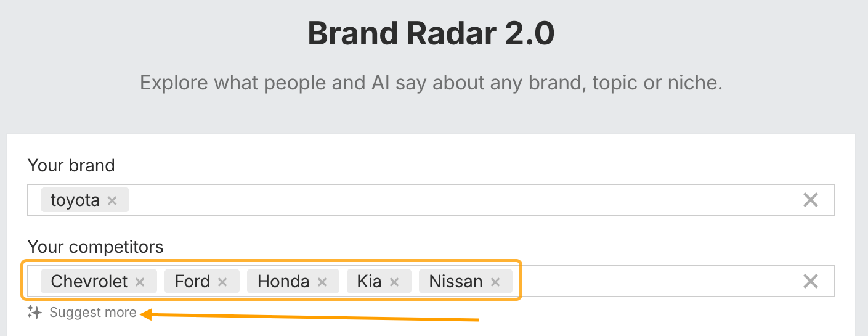Click empty space in the competitors input
The height and width of the screenshot is (336, 868).
click(647, 282)
